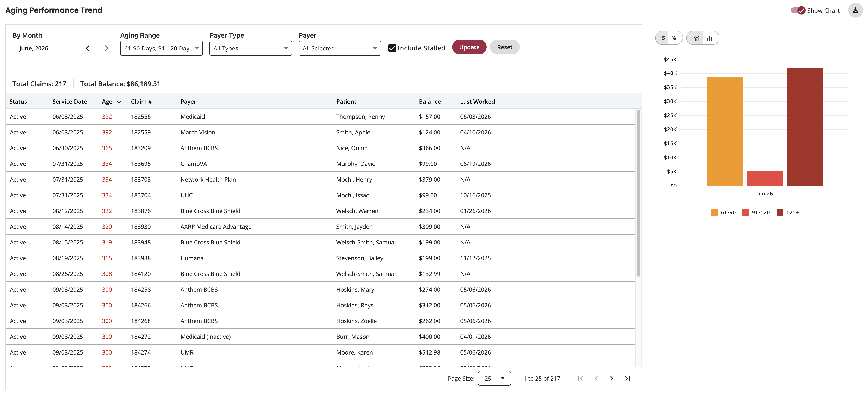The width and height of the screenshot is (868, 393).
Task: Click the Reset button
Action: pyautogui.click(x=504, y=47)
